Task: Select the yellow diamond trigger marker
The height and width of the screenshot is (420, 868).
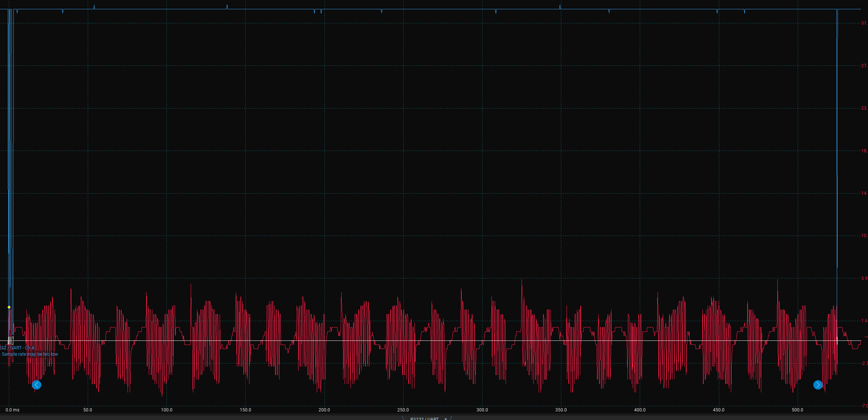Action: click(9, 307)
